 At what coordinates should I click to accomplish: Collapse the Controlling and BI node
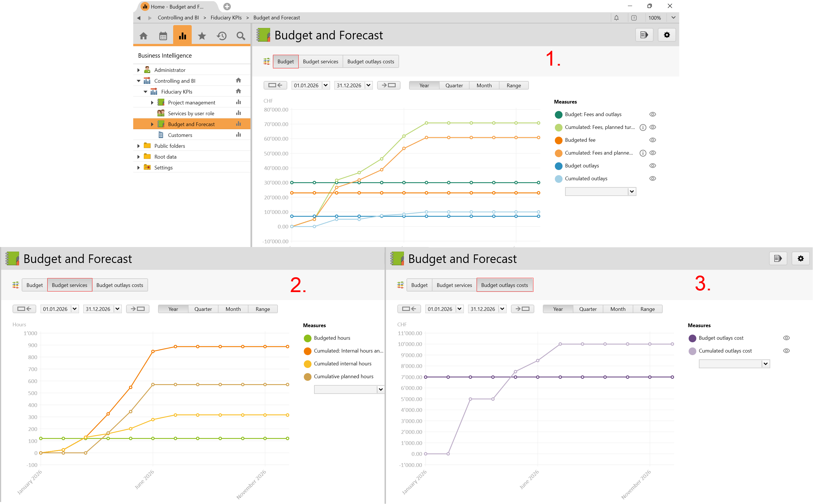pyautogui.click(x=139, y=81)
